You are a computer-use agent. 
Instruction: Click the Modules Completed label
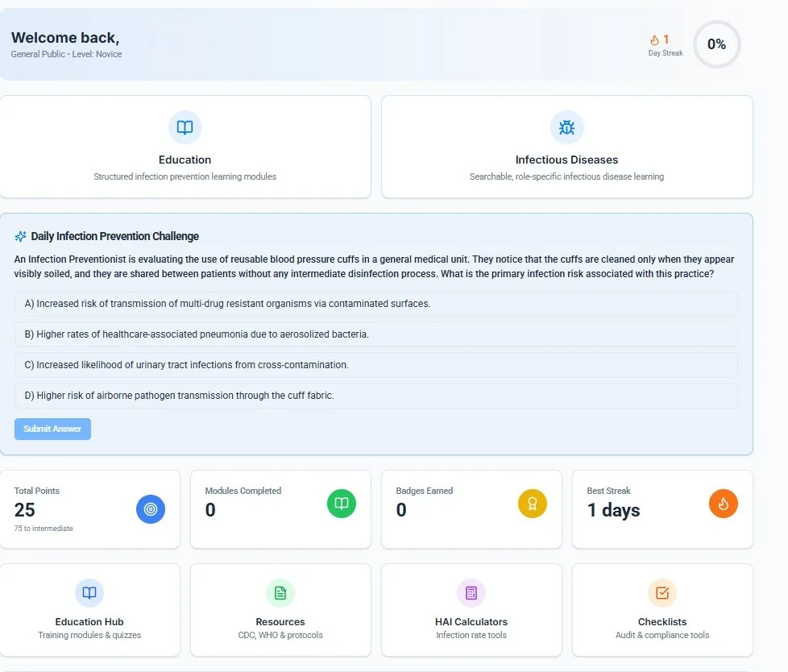coord(243,491)
